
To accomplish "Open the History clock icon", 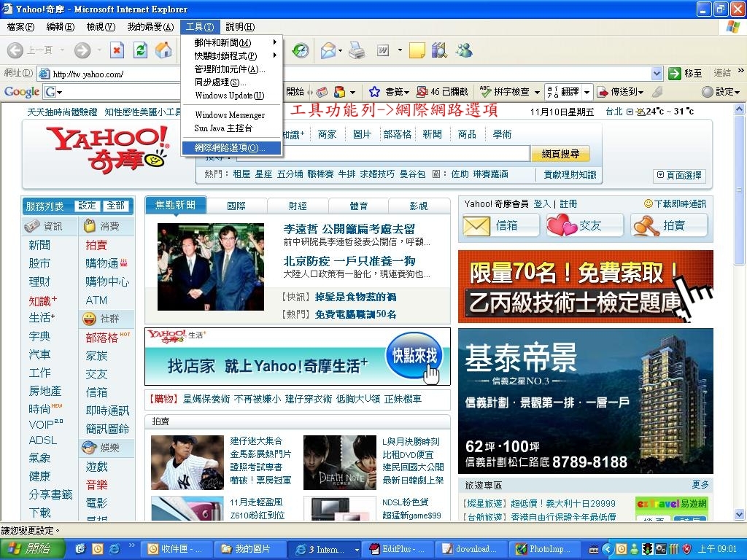I will click(301, 50).
